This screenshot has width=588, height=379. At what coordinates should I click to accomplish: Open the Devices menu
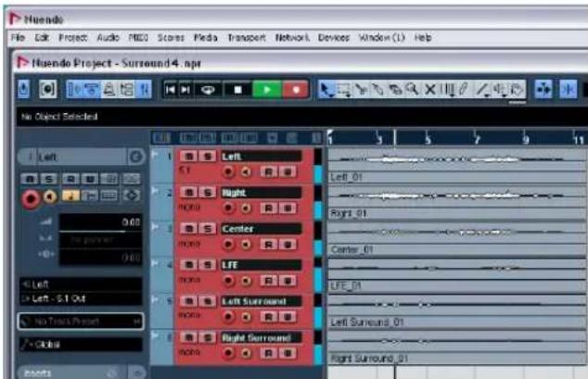click(x=333, y=37)
